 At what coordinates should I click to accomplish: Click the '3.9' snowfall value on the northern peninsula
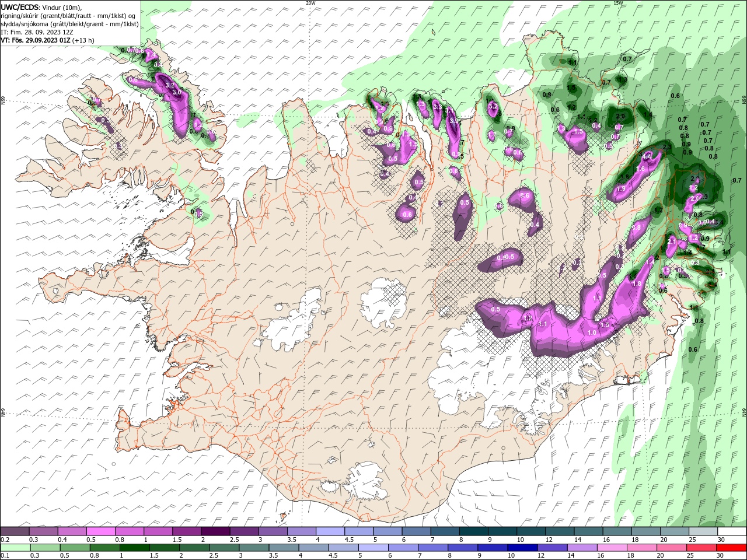pyautogui.click(x=454, y=120)
